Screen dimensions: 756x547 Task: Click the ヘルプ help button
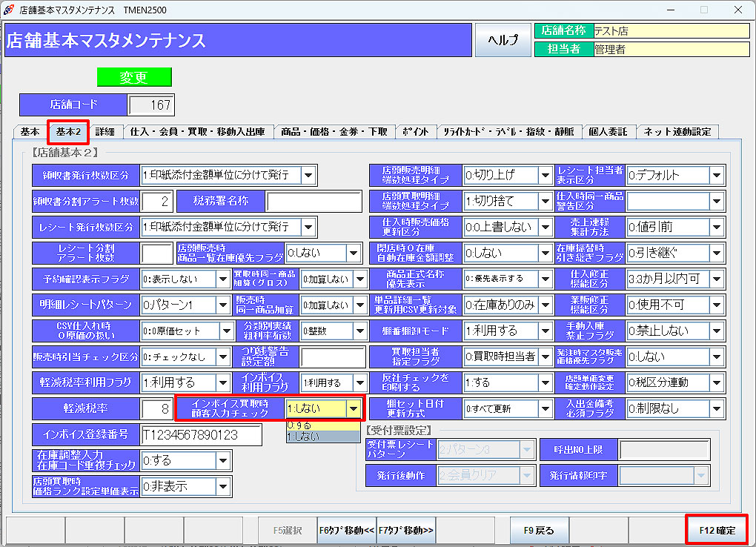pos(503,40)
